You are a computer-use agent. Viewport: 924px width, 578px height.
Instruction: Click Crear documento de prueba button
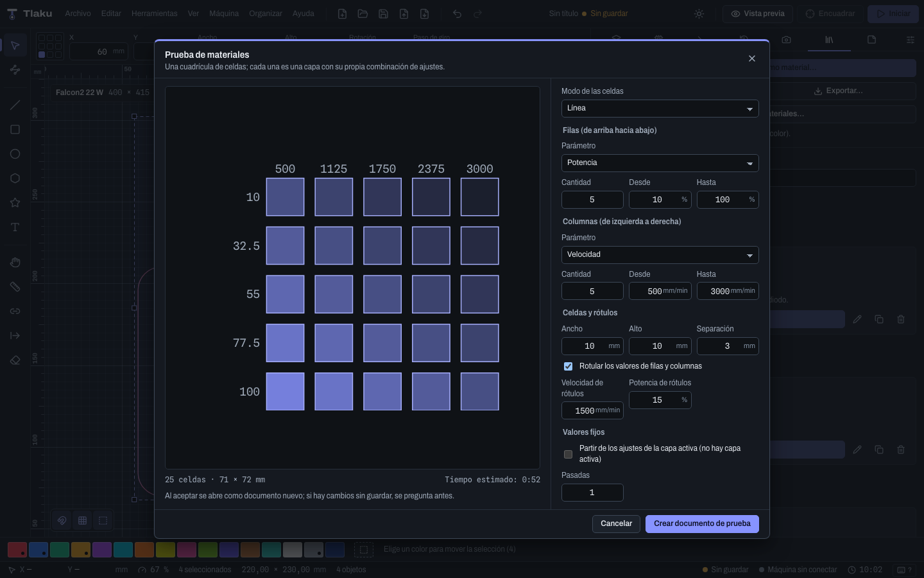702,524
